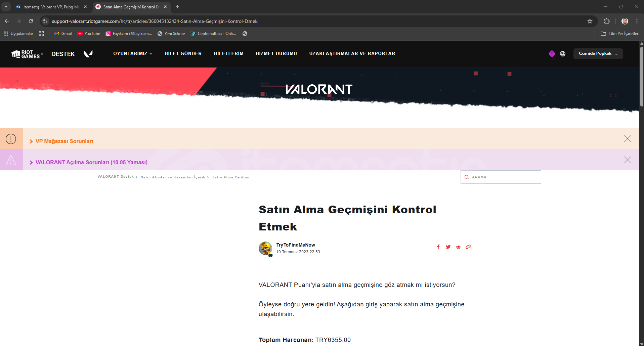Open the Ceptematbaa bookmark
This screenshot has height=346, width=644.
coord(213,34)
